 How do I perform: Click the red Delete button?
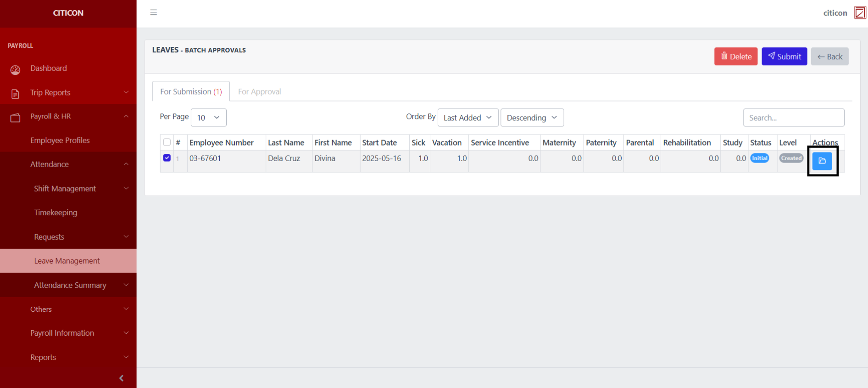pyautogui.click(x=735, y=56)
